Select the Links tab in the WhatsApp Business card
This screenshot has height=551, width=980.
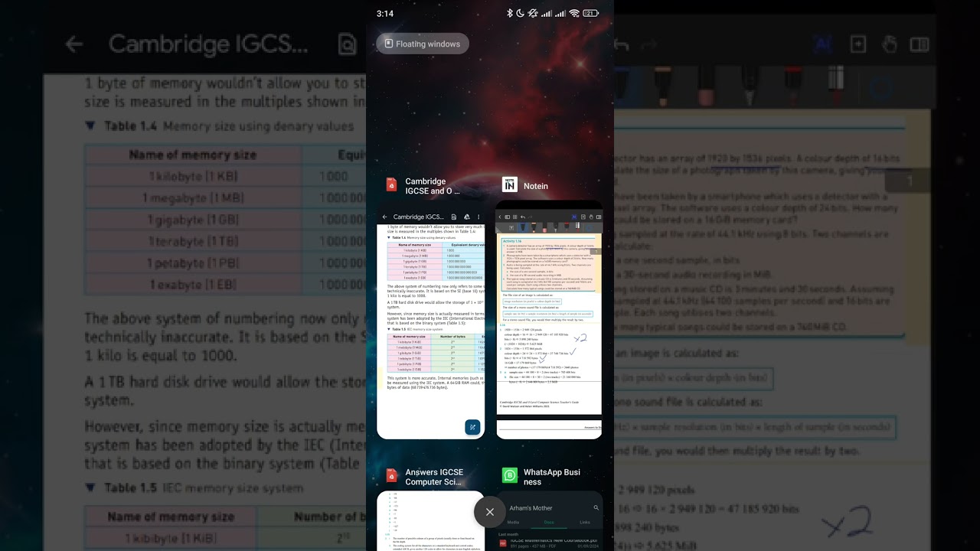pyautogui.click(x=584, y=522)
